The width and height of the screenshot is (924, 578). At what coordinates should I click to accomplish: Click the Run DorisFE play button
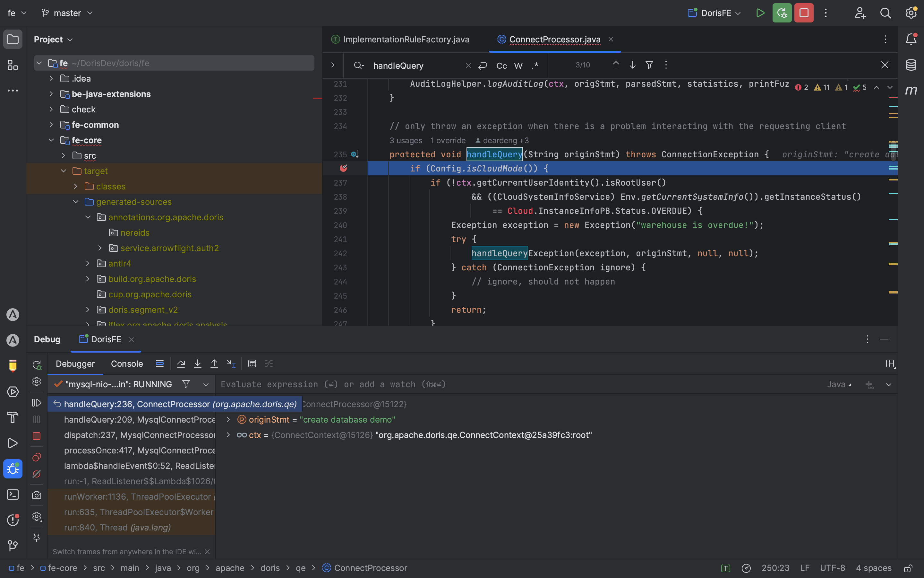point(760,13)
